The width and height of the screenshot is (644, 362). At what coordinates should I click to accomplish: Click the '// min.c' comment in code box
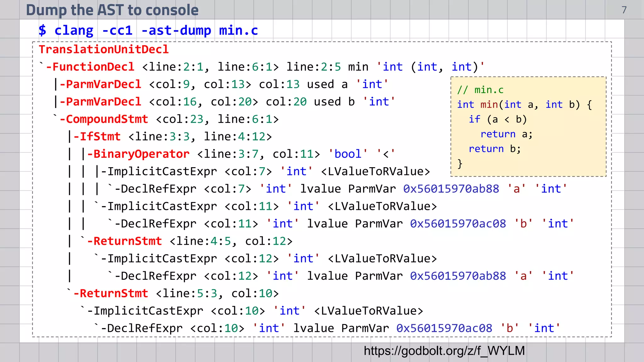[480, 90]
